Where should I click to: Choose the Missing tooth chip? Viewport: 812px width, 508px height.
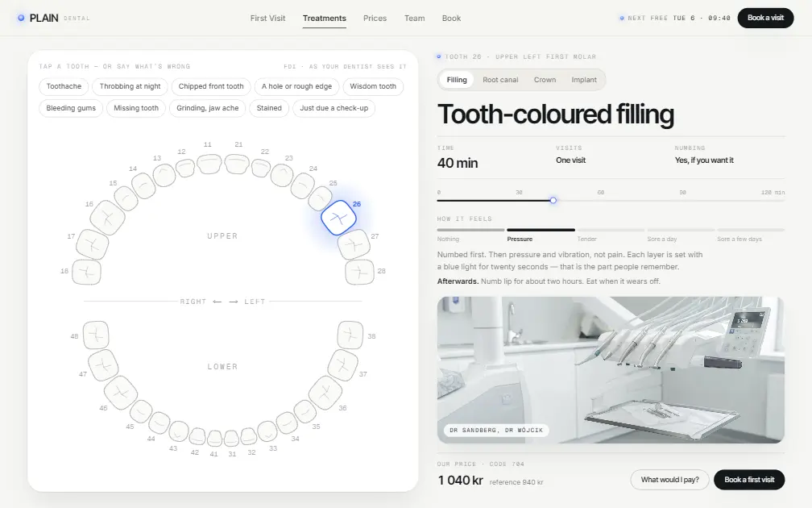136,108
